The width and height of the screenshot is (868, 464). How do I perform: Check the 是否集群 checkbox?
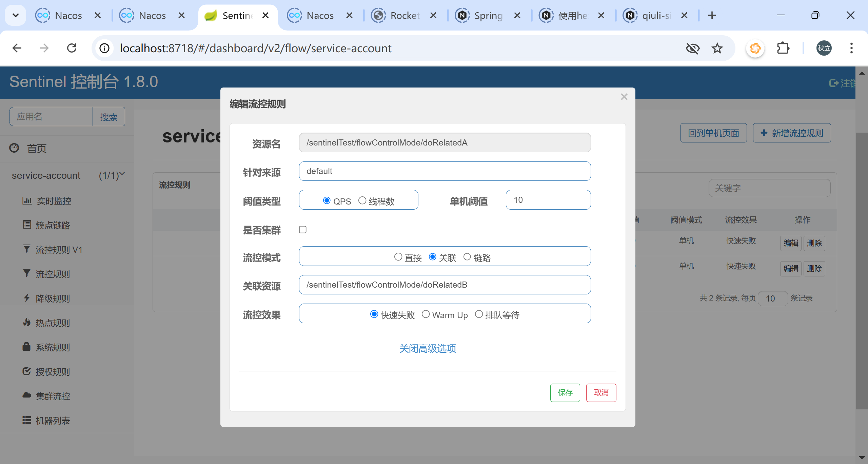pos(303,230)
